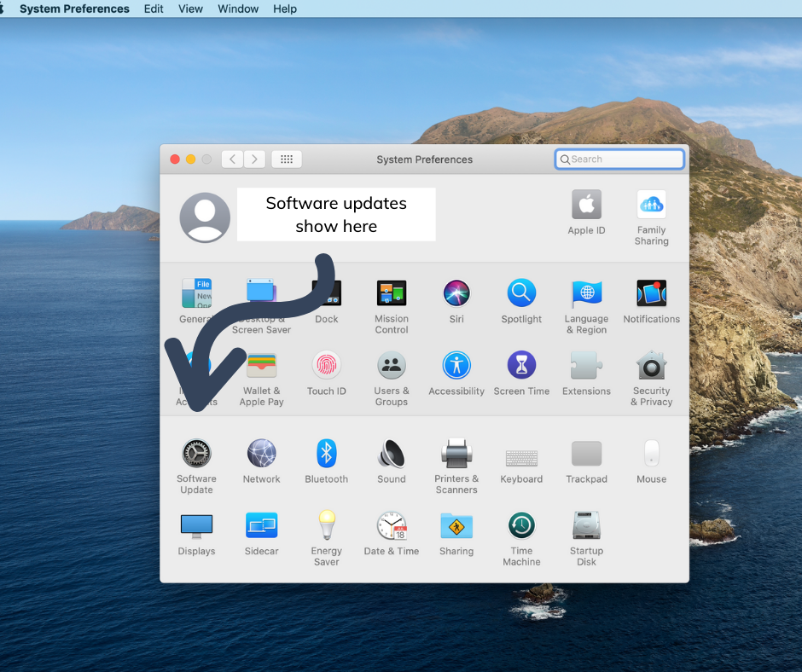Click the forward navigation arrow
This screenshot has height=672, width=802.
point(254,159)
